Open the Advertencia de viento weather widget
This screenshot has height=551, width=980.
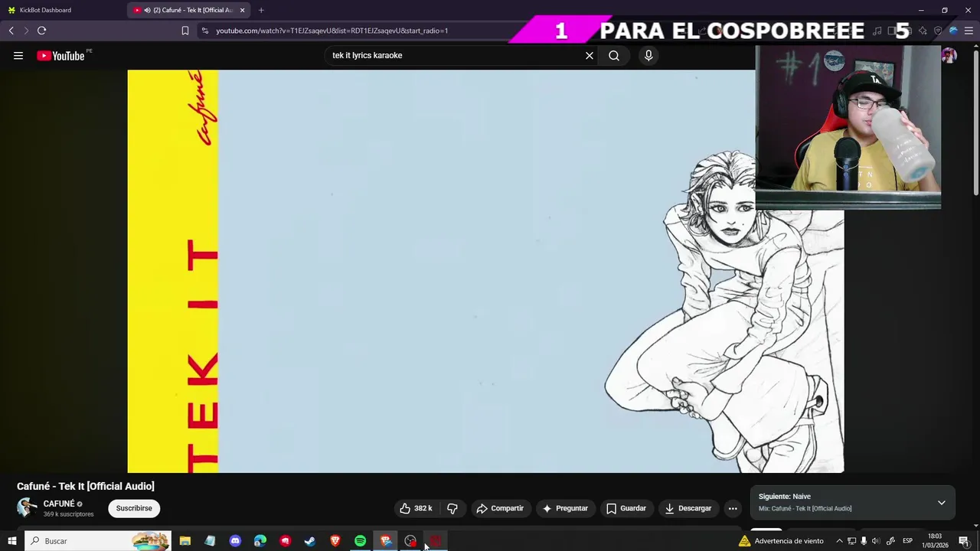pos(781,541)
